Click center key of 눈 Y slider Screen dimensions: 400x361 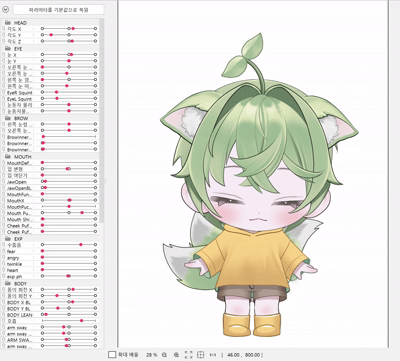click(x=69, y=61)
